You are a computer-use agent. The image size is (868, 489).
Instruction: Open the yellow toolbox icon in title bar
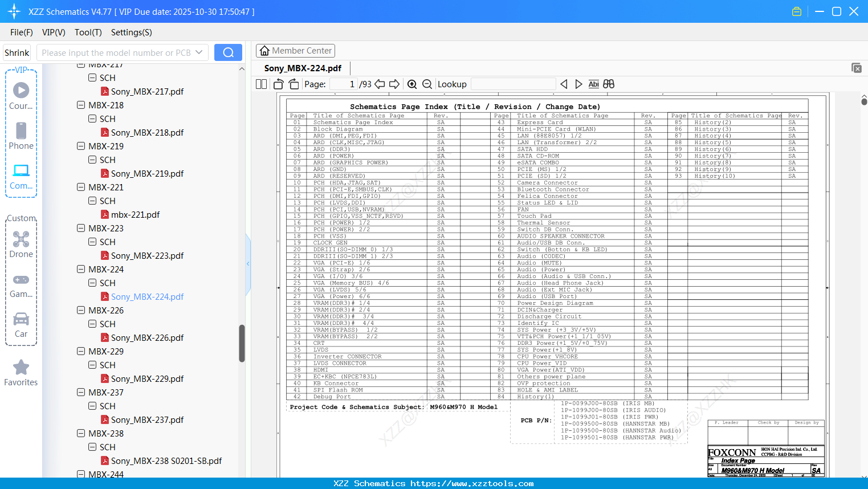797,11
